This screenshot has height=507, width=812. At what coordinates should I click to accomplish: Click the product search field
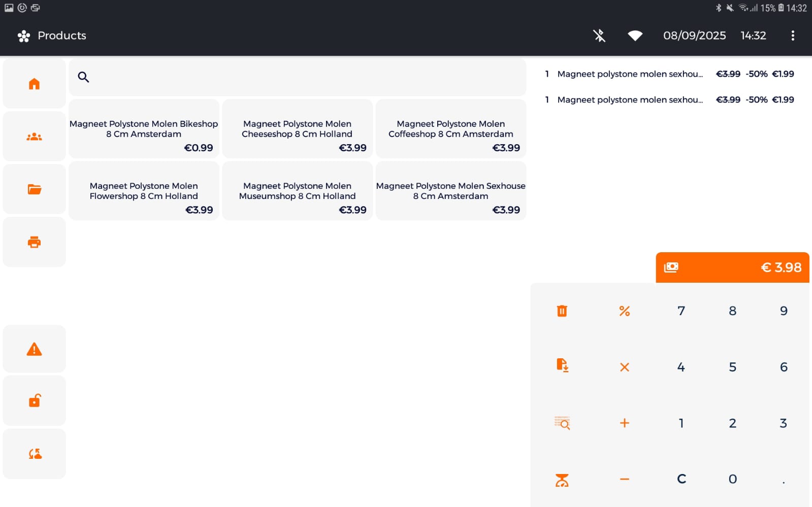(297, 77)
